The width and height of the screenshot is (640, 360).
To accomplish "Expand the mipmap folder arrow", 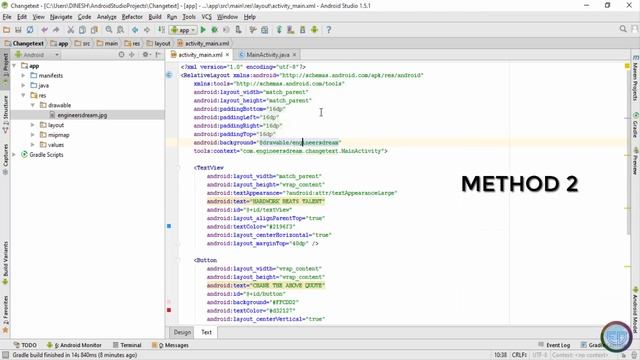I will [x=33, y=135].
